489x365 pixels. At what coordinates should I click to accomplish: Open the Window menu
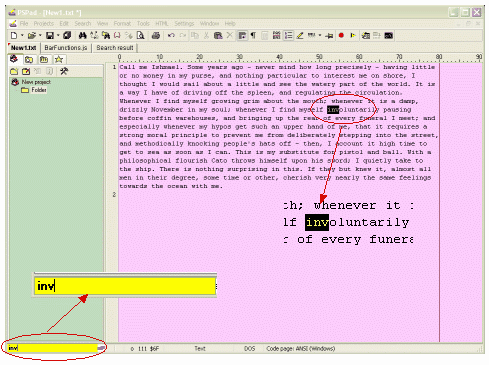point(209,23)
